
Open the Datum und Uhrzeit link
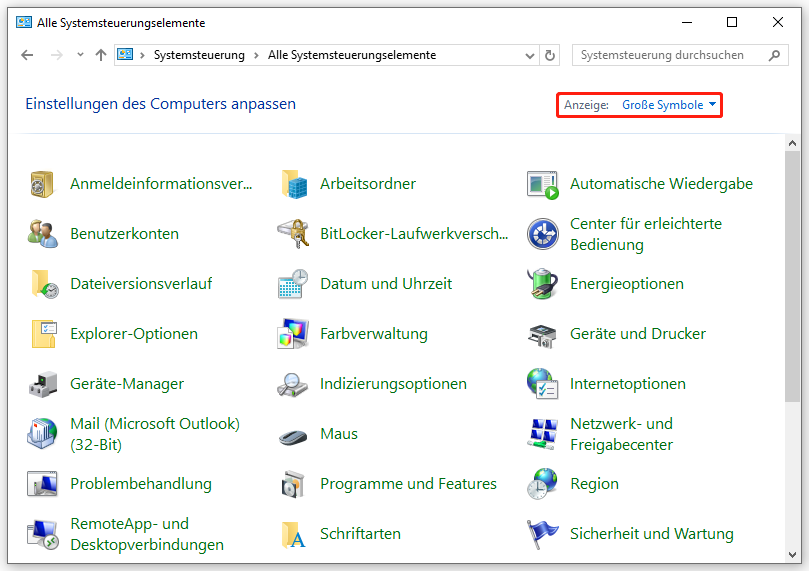point(386,284)
